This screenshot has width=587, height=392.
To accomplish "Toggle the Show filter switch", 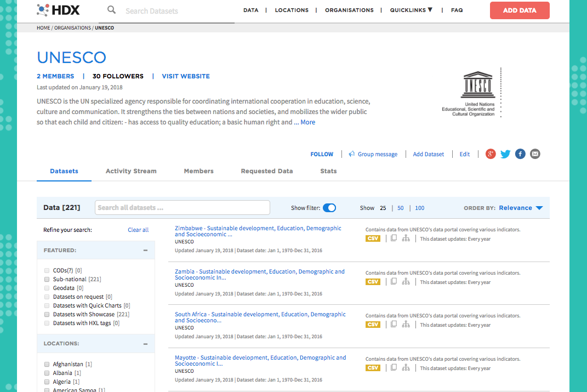I will (x=329, y=208).
